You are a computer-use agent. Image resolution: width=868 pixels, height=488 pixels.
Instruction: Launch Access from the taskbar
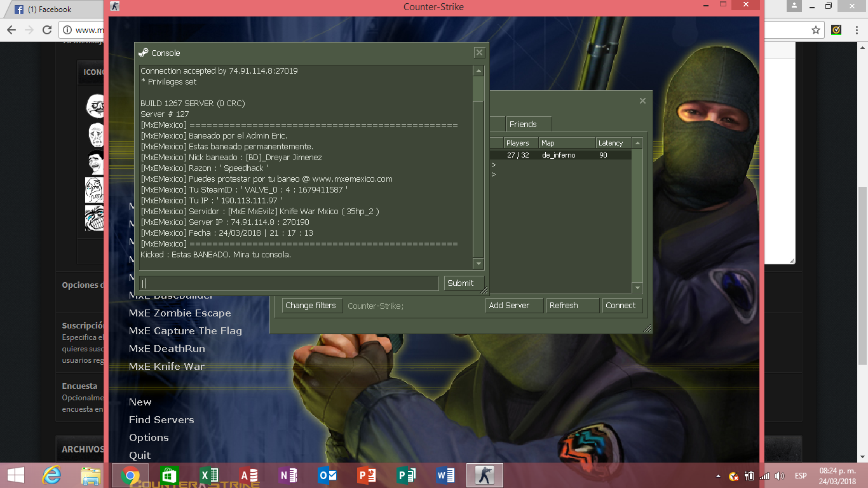[x=248, y=475]
